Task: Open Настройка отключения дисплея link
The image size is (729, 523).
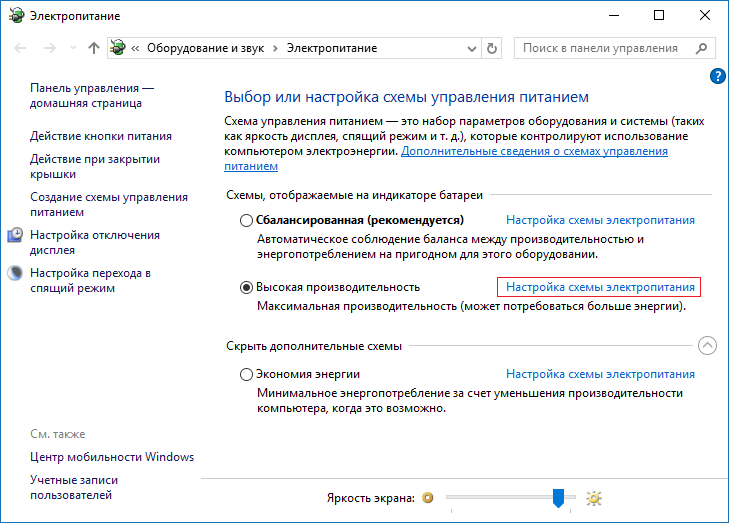Action: [95, 242]
